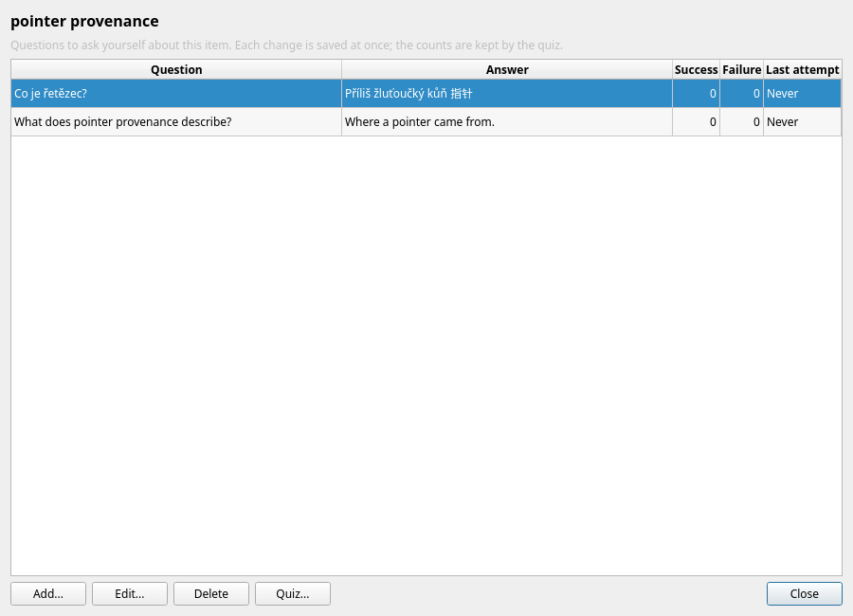The width and height of the screenshot is (853, 616).
Task: Sort by the Answer column header
Action: click(507, 69)
